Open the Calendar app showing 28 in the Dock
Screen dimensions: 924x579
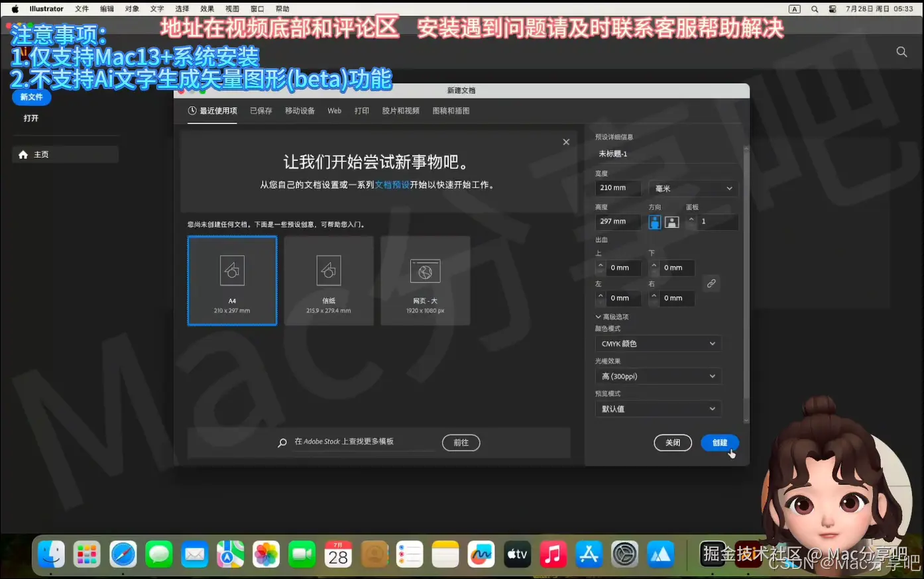[x=338, y=554]
